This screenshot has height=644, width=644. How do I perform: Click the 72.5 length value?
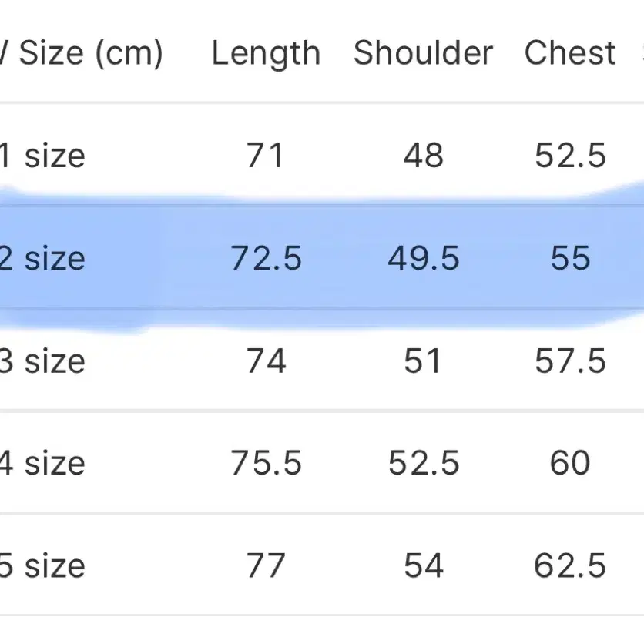pos(266,258)
